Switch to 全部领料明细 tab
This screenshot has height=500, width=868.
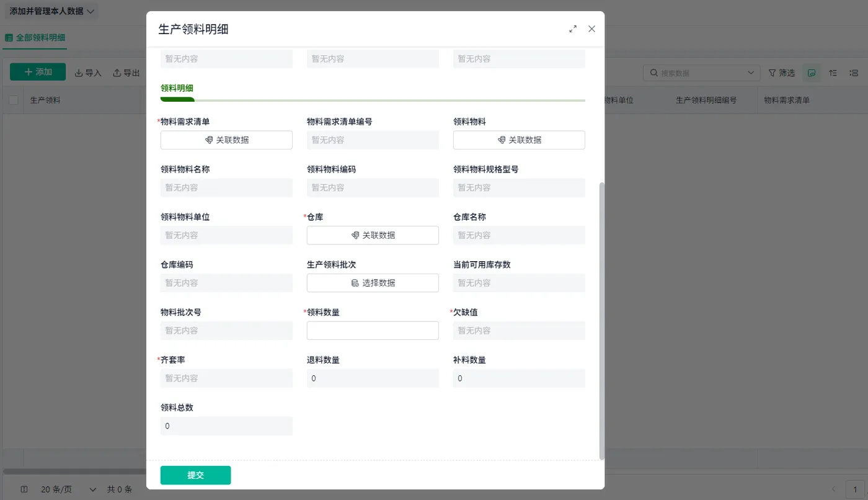click(35, 37)
